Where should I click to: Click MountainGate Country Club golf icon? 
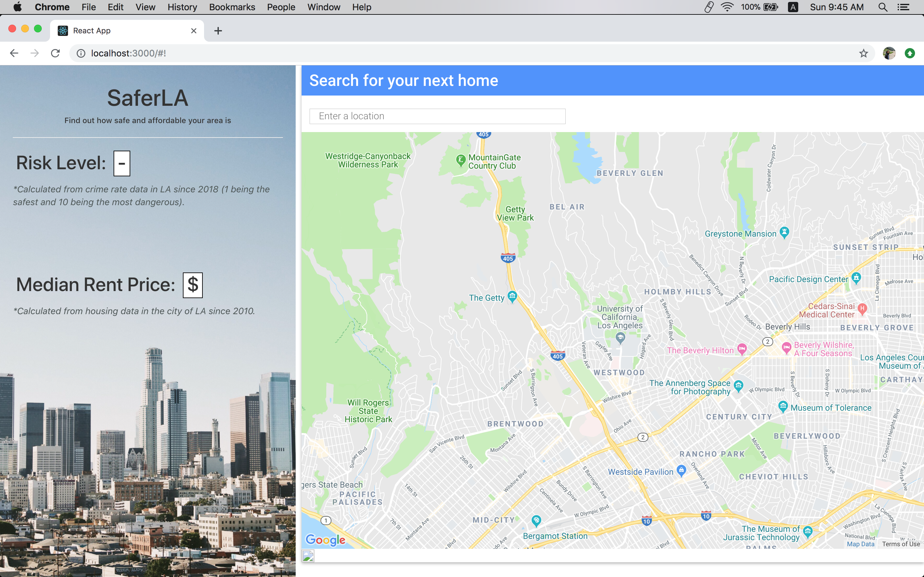click(461, 160)
